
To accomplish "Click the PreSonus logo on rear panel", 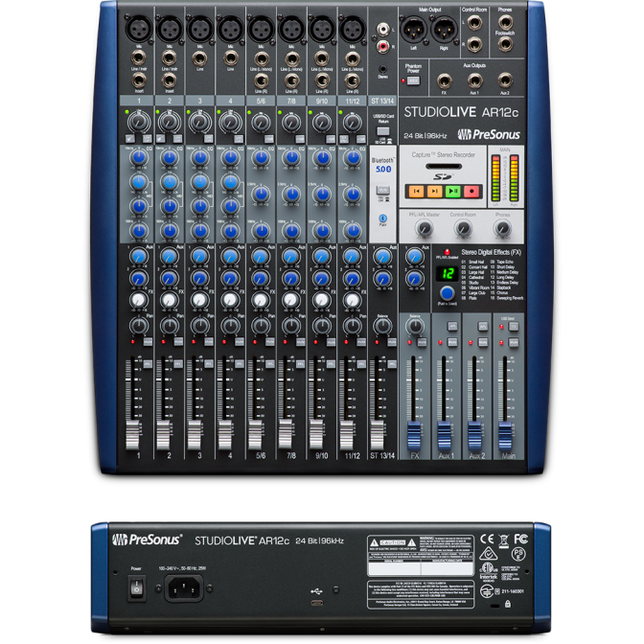I will point(147,540).
